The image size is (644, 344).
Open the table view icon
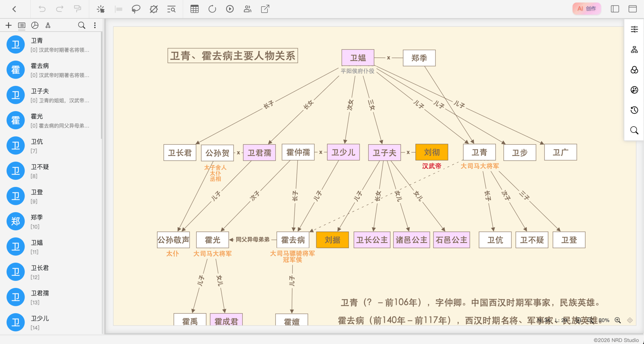click(x=194, y=9)
